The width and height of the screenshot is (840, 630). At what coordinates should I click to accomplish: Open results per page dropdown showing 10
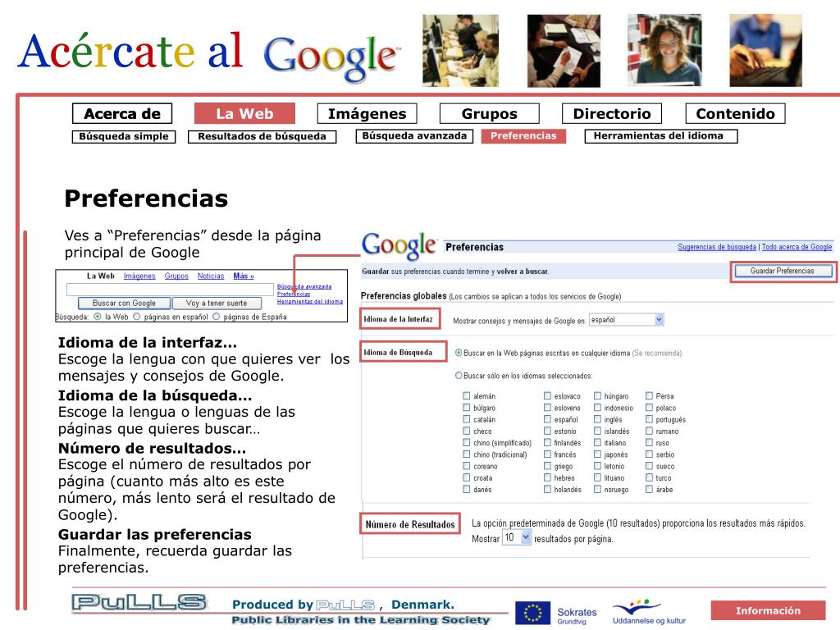click(517, 537)
